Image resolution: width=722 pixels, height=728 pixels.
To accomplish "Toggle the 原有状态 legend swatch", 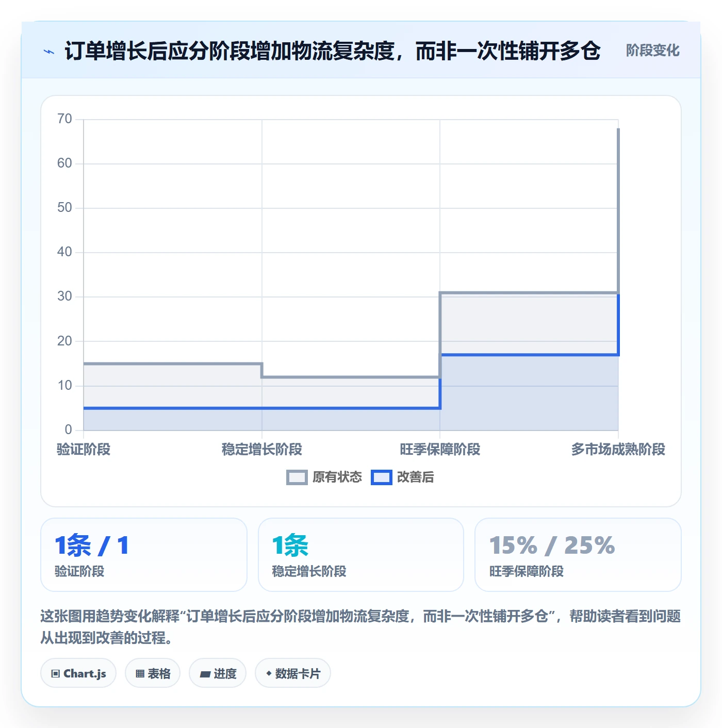I will [297, 477].
